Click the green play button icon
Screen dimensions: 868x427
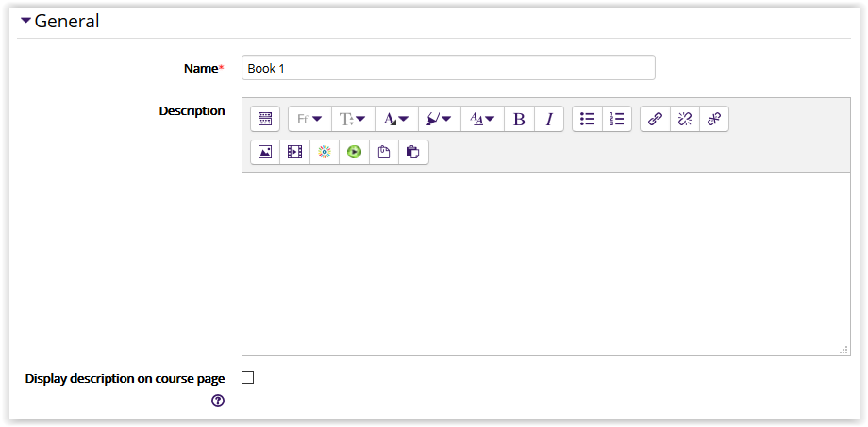point(355,152)
